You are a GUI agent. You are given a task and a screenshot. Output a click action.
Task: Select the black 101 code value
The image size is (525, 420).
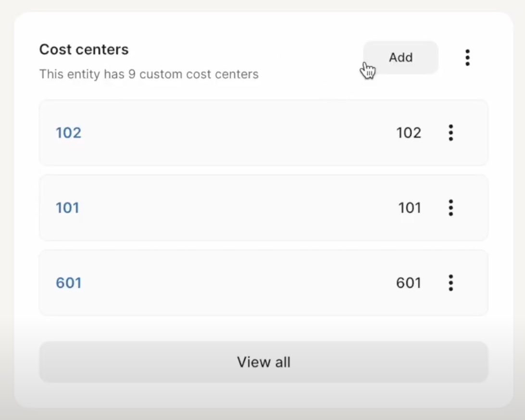pyautogui.click(x=409, y=208)
